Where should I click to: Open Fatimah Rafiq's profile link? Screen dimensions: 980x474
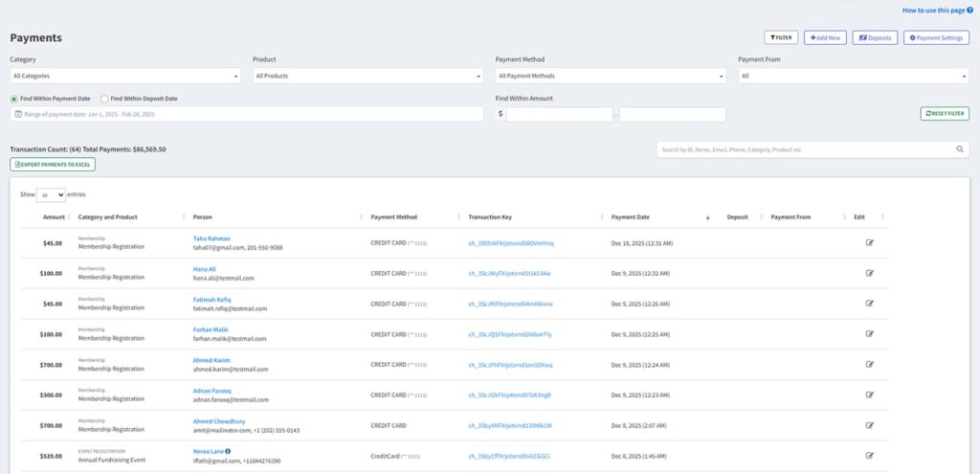click(x=212, y=300)
